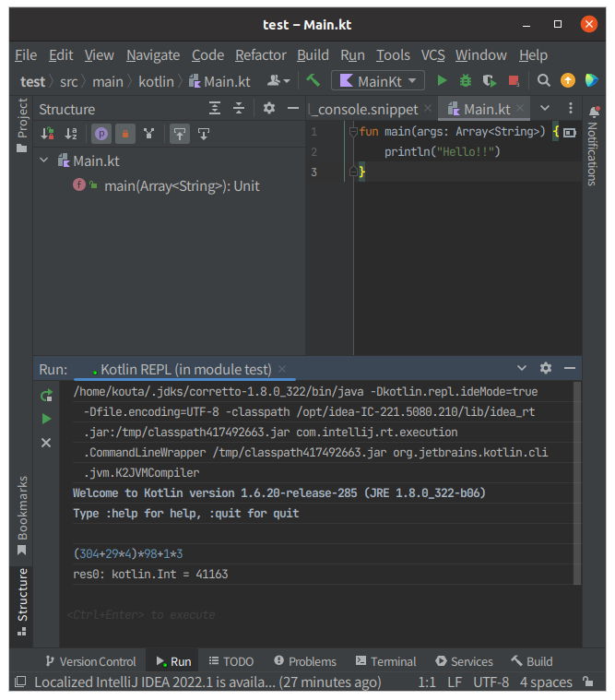Toggle show inherited members icon

click(x=149, y=134)
